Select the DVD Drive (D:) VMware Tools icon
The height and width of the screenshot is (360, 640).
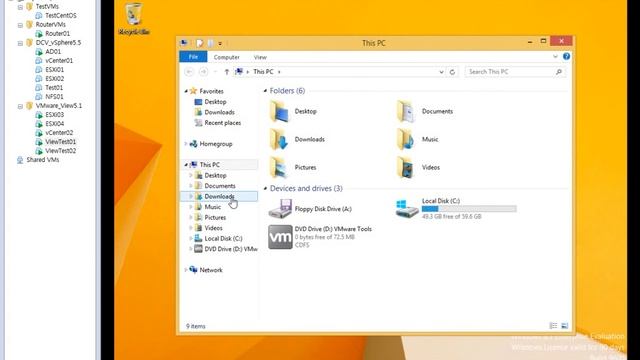coord(280,237)
